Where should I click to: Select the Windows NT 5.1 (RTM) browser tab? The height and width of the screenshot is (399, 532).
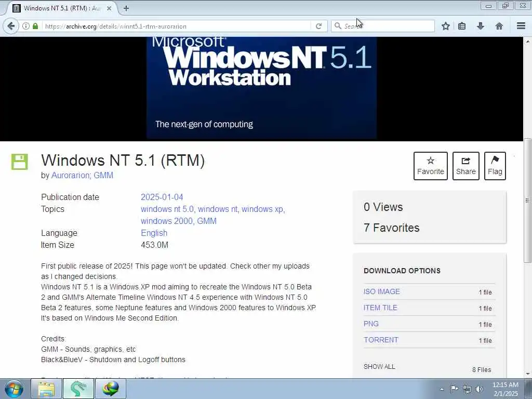pos(61,8)
